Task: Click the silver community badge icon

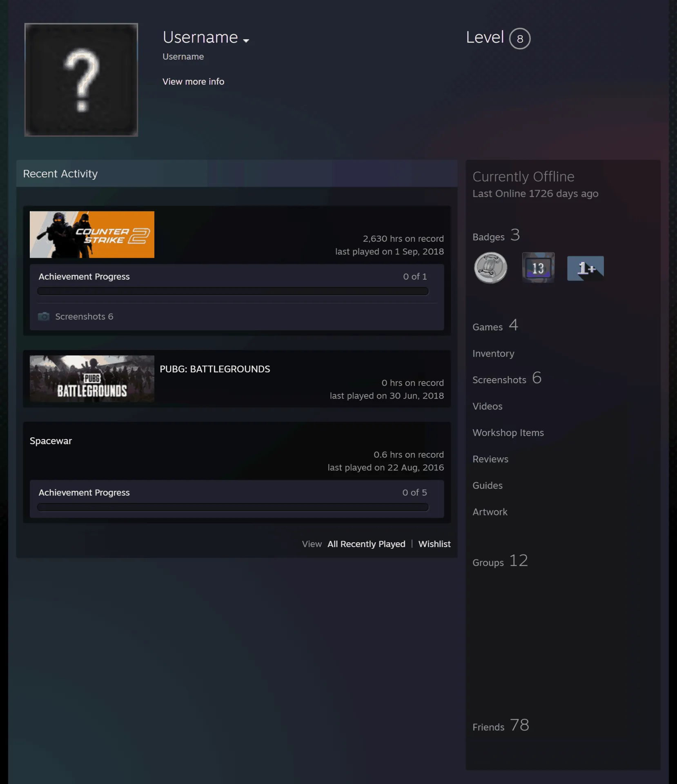Action: pos(490,268)
